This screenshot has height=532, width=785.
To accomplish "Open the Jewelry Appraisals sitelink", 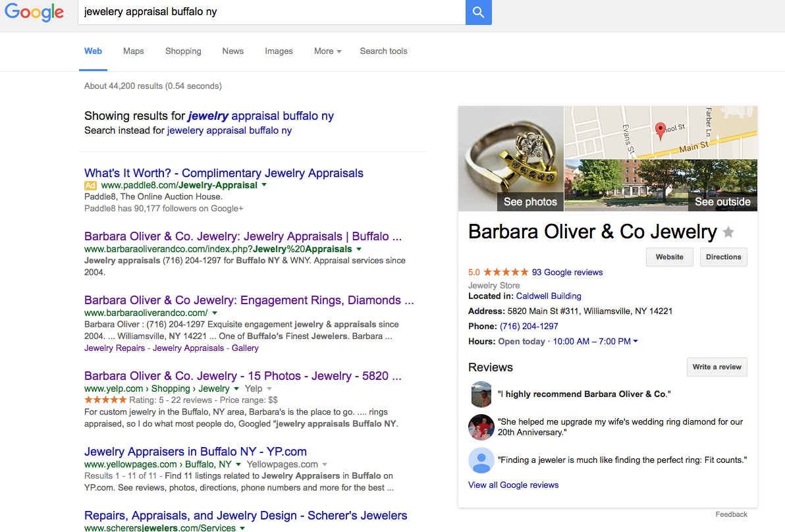I will coord(188,348).
